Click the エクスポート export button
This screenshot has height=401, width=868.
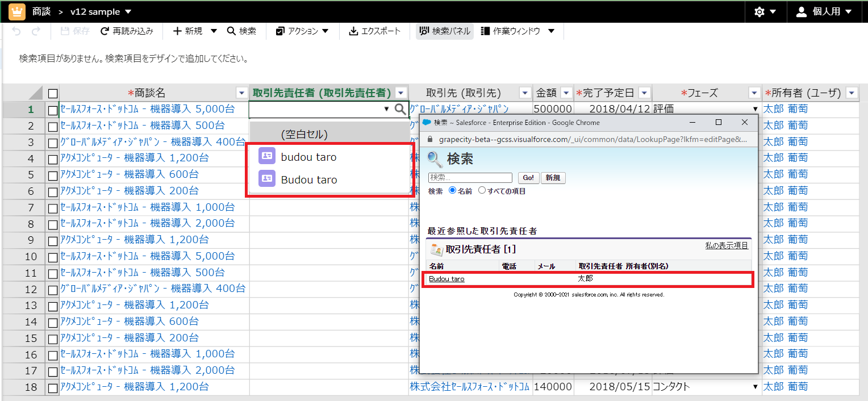(x=374, y=31)
